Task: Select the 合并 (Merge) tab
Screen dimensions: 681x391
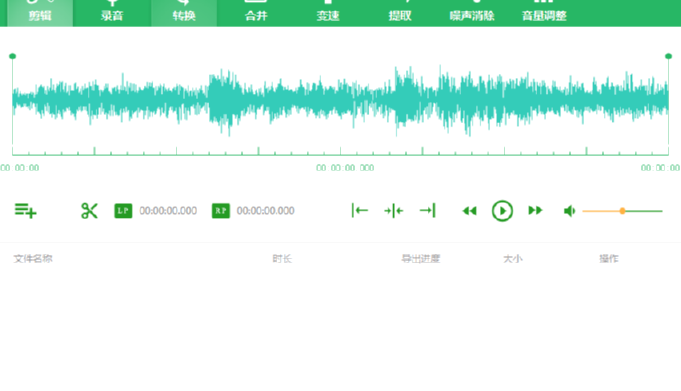Action: pos(256,13)
